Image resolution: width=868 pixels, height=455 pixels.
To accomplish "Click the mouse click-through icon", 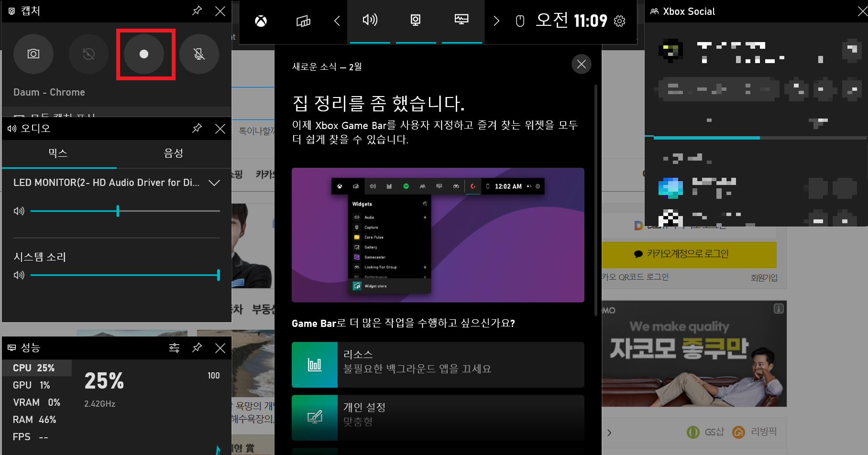I will [x=520, y=21].
